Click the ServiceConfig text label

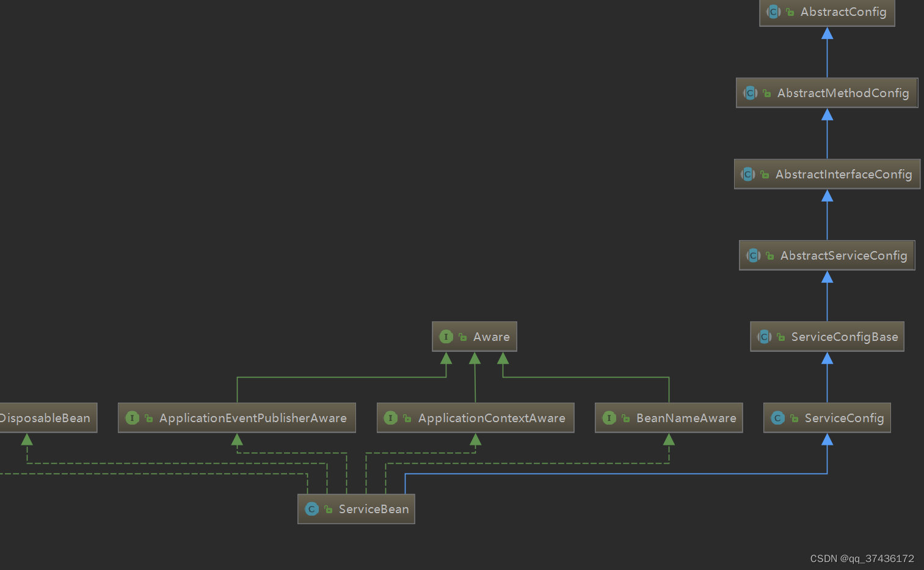pyautogui.click(x=844, y=418)
